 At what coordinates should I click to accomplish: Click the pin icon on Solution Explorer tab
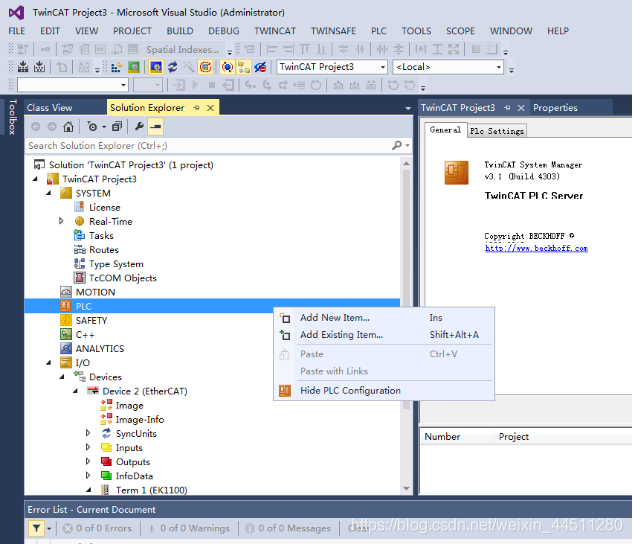pyautogui.click(x=197, y=108)
